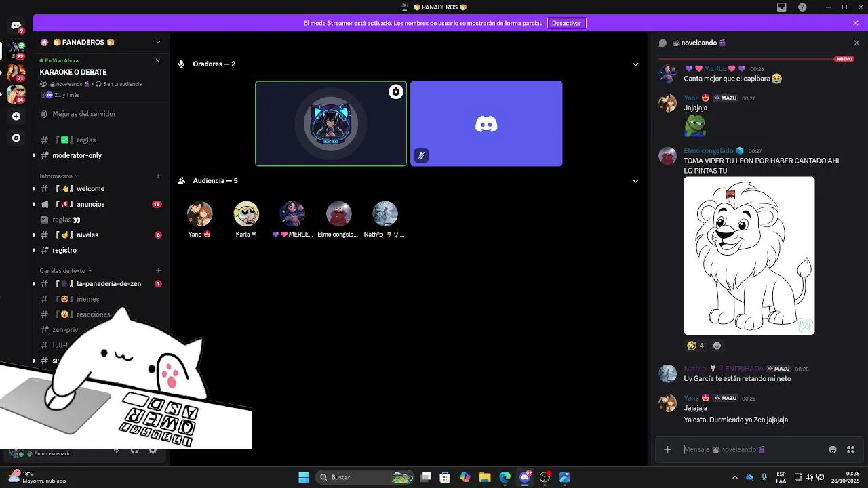This screenshot has width=868, height=488.
Task: Open the server icon with 14 notifications
Action: point(16,94)
